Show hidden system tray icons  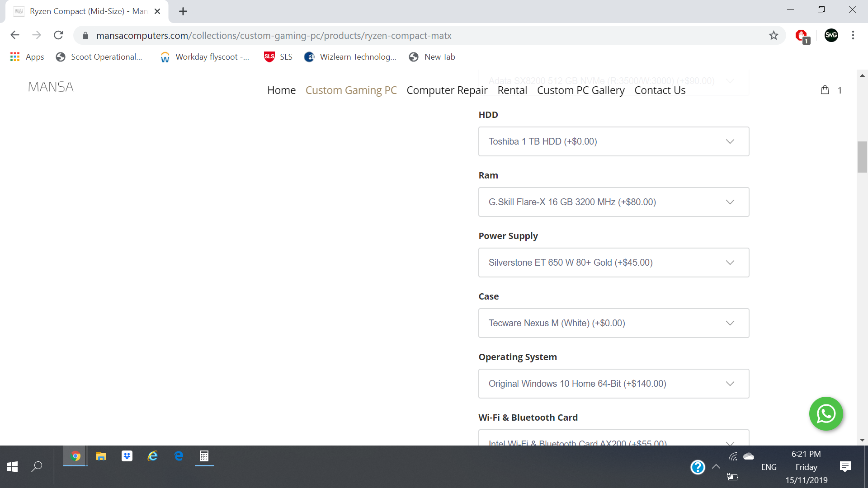(716, 467)
